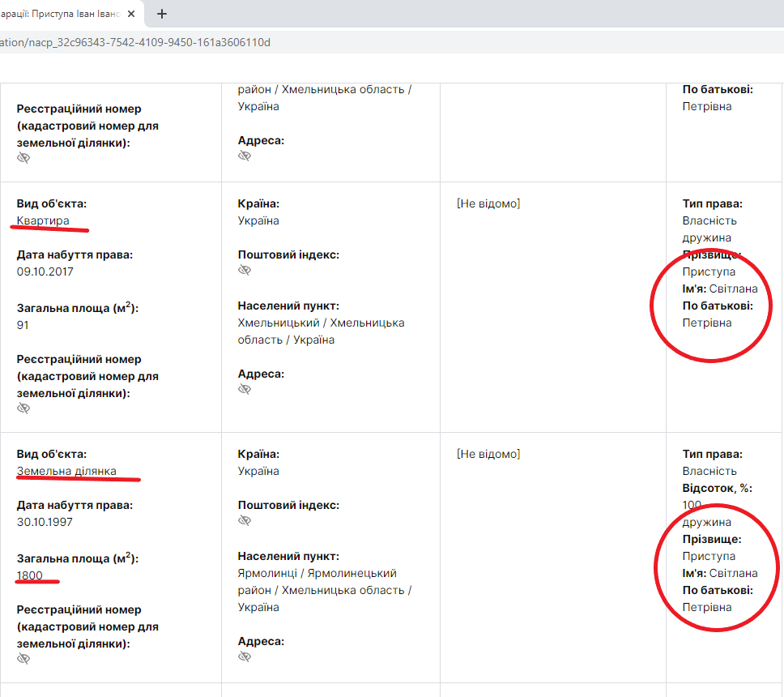Click the underlined Земельна ділянка text
The width and height of the screenshot is (784, 697).
pos(66,471)
